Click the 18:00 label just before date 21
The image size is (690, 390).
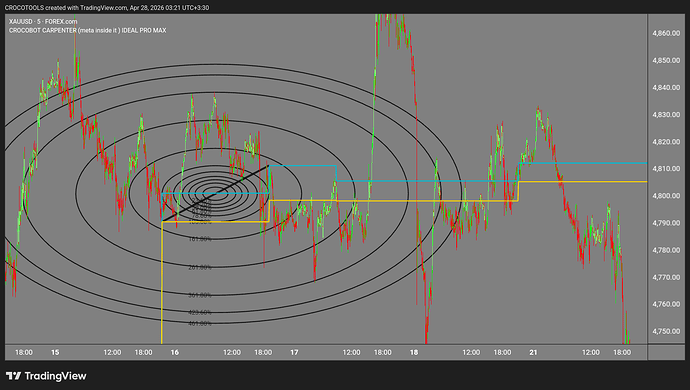click(503, 353)
